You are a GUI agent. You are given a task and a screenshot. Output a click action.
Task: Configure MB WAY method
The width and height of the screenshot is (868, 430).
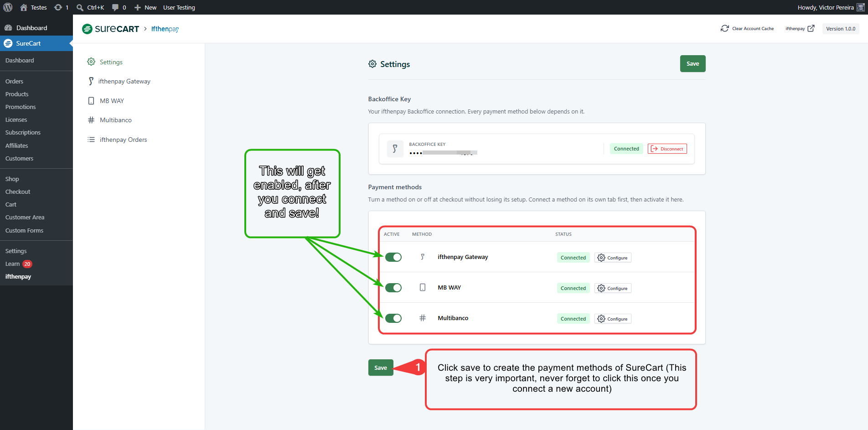click(613, 288)
